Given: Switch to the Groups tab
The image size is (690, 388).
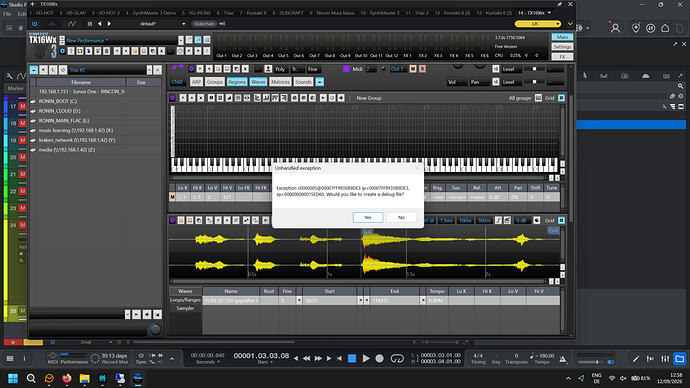Looking at the screenshot, I should tap(215, 82).
